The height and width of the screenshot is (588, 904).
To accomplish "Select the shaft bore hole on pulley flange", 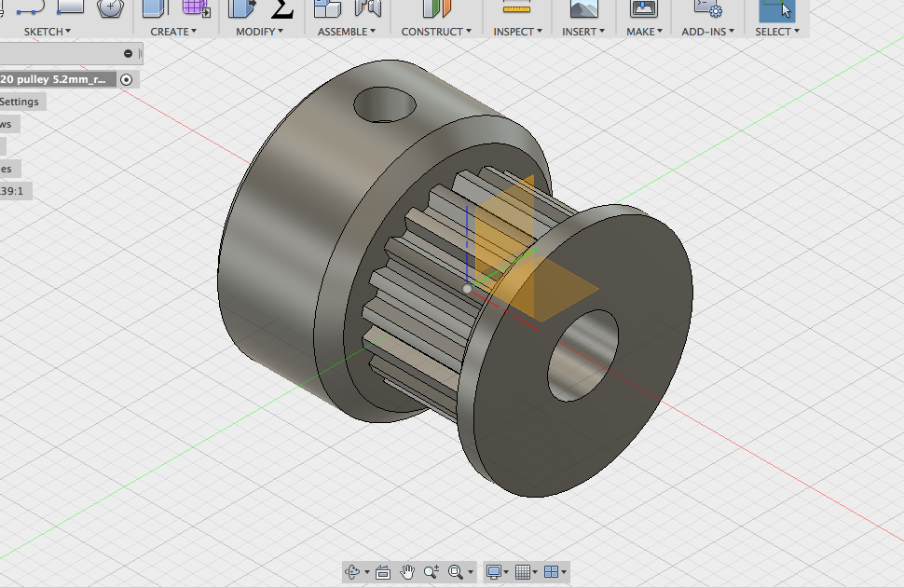I will (x=582, y=356).
